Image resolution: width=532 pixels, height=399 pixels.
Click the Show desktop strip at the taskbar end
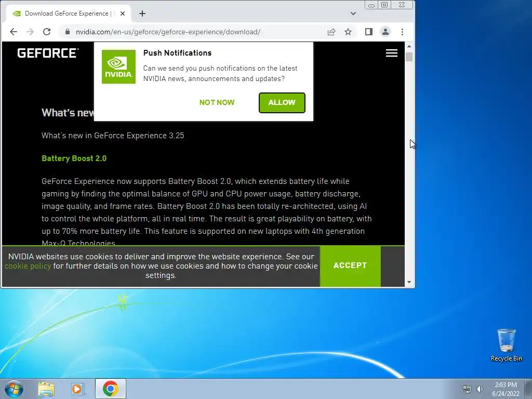tap(528, 389)
